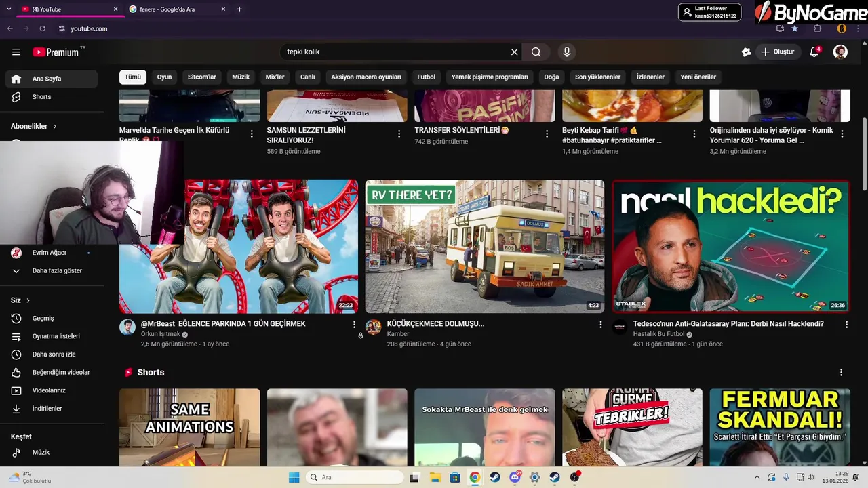Reload the page in the browser
This screenshot has width=868, height=488.
pyautogui.click(x=43, y=28)
